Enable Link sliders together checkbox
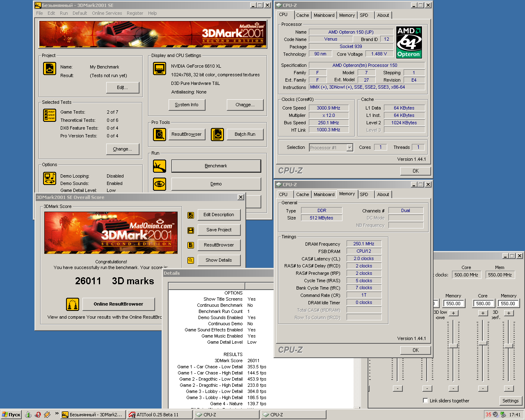The width and height of the screenshot is (525, 420). coord(425,401)
